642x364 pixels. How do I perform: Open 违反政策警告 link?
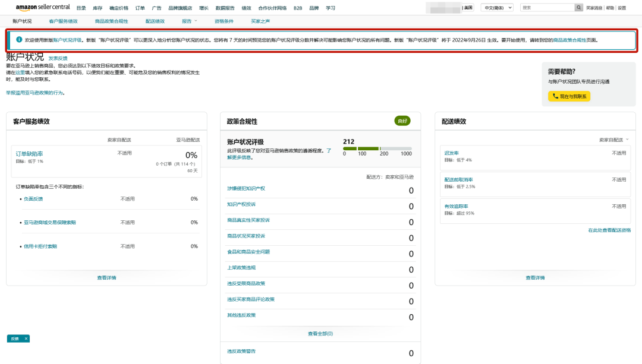(241, 352)
